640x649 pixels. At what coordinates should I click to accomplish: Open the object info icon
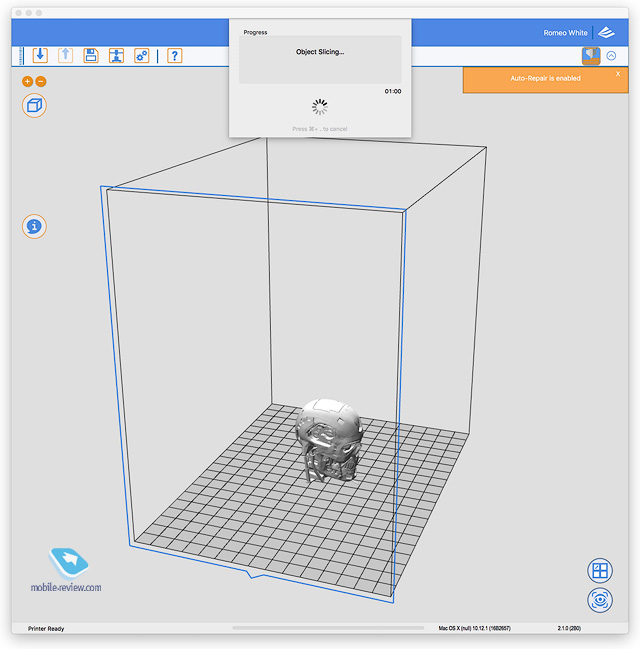(34, 226)
